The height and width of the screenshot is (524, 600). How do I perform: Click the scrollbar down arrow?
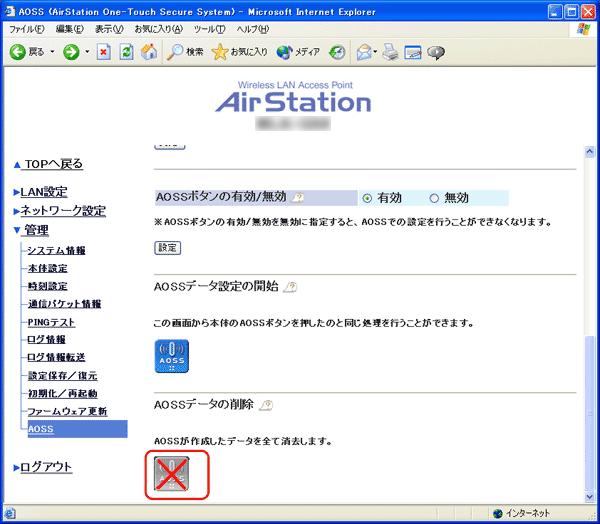coord(590,497)
